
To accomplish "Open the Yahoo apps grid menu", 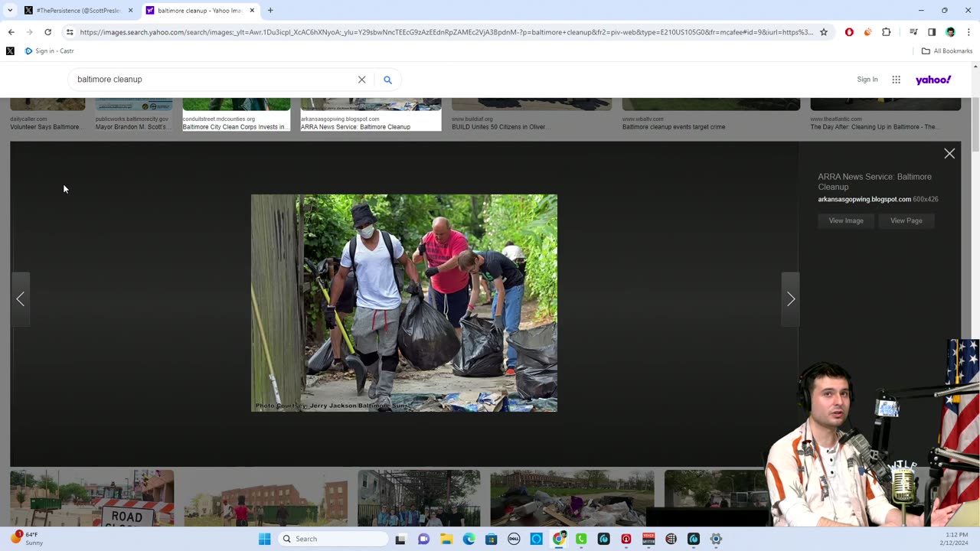I will [x=897, y=80].
